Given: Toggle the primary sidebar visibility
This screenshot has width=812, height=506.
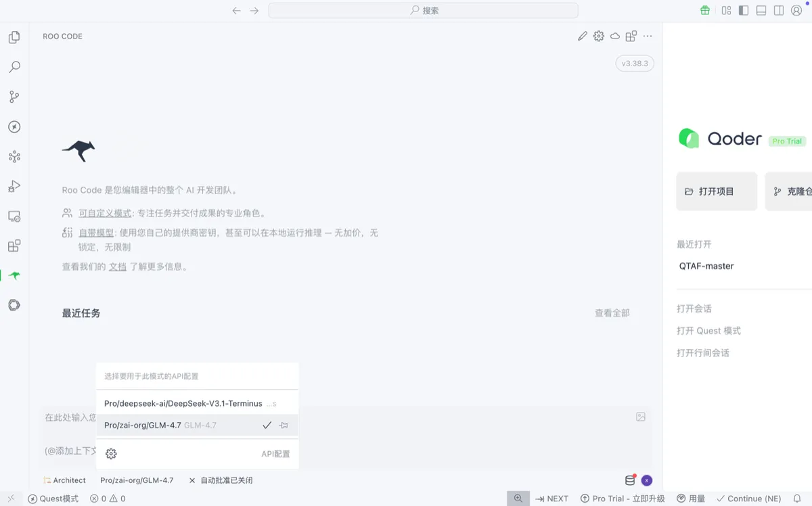Looking at the screenshot, I should click(744, 10).
